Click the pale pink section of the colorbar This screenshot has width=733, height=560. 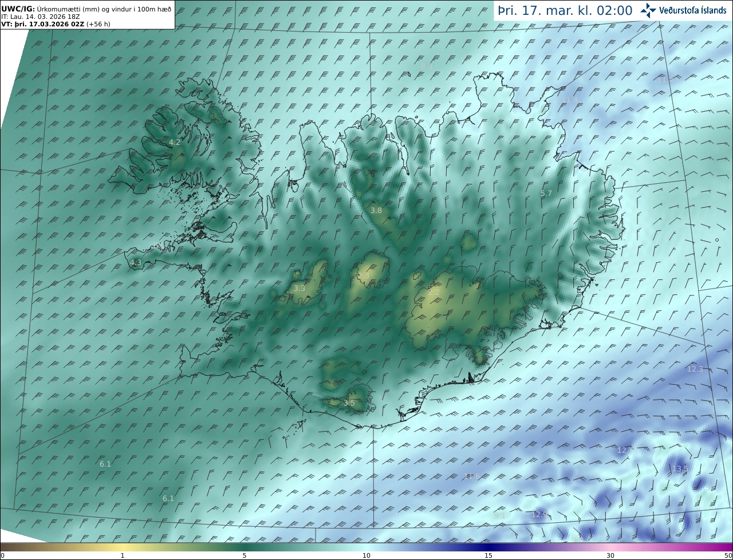pos(610,547)
